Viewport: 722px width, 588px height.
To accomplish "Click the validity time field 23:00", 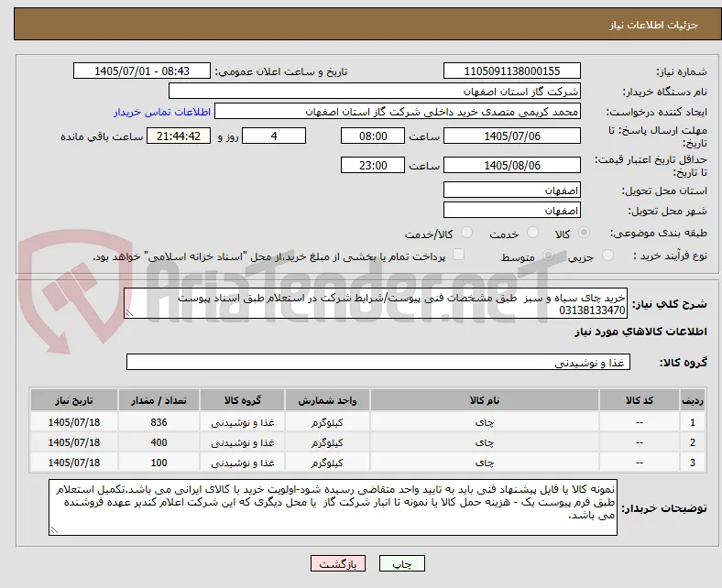I will click(x=373, y=165).
